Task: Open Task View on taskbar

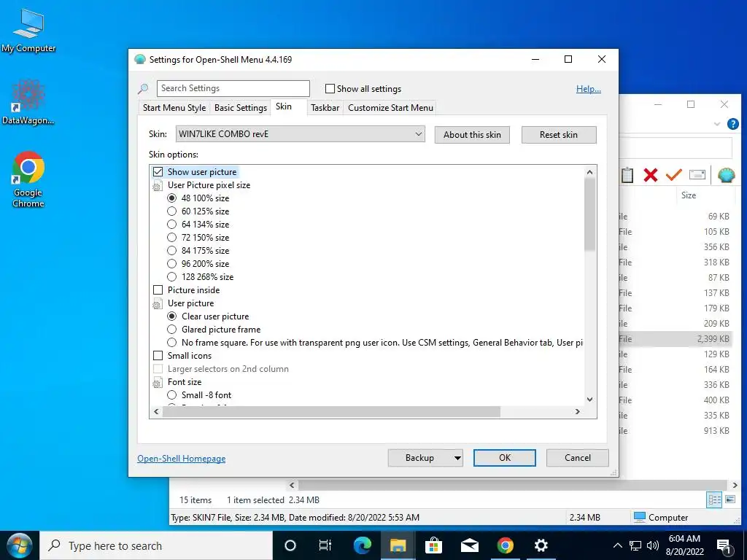Action: click(x=325, y=545)
